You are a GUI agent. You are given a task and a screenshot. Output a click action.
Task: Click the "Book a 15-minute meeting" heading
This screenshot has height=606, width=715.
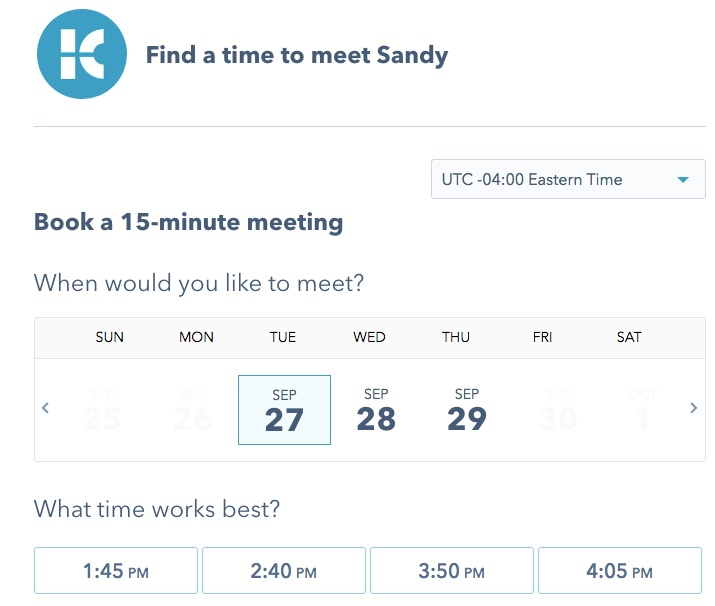pos(188,222)
